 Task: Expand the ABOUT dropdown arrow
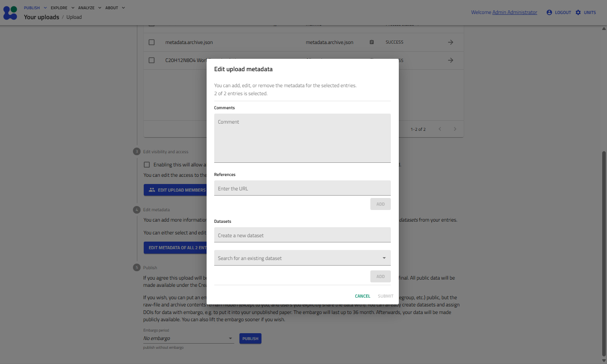pyautogui.click(x=123, y=8)
